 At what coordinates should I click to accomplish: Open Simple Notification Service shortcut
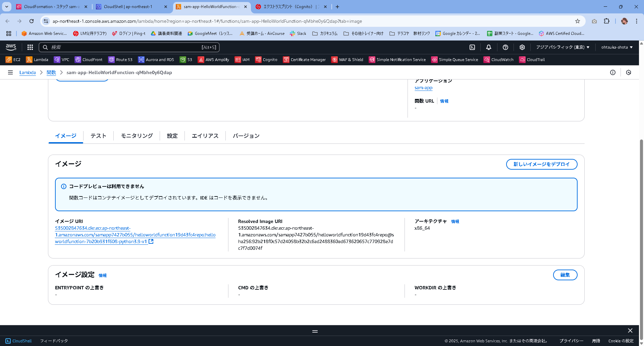point(397,60)
